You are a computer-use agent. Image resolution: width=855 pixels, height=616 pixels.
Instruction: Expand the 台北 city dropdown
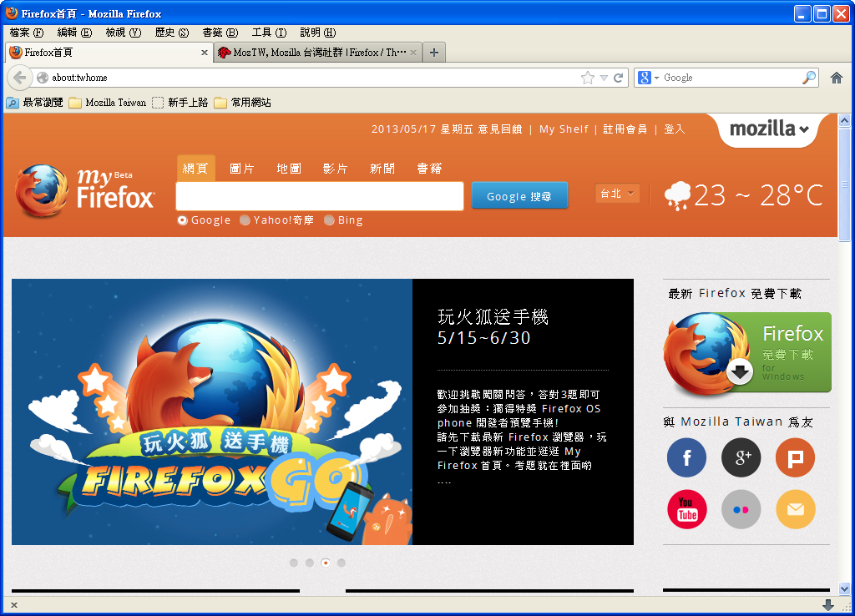617,194
